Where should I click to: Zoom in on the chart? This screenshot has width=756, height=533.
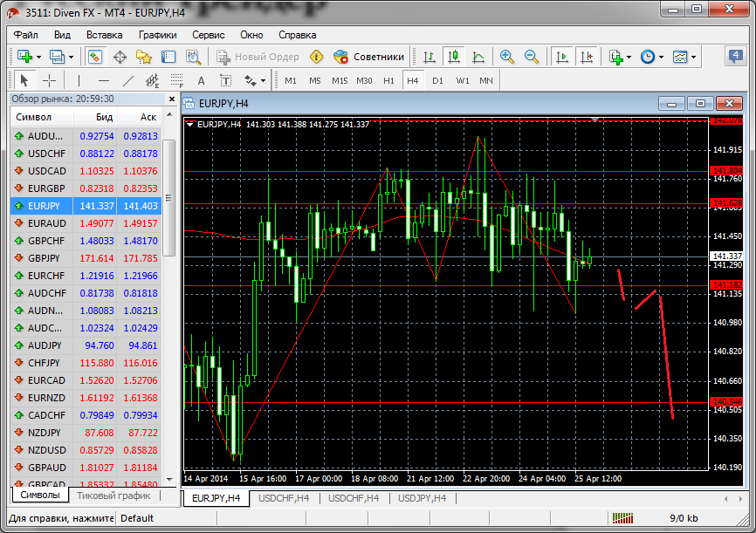(506, 57)
